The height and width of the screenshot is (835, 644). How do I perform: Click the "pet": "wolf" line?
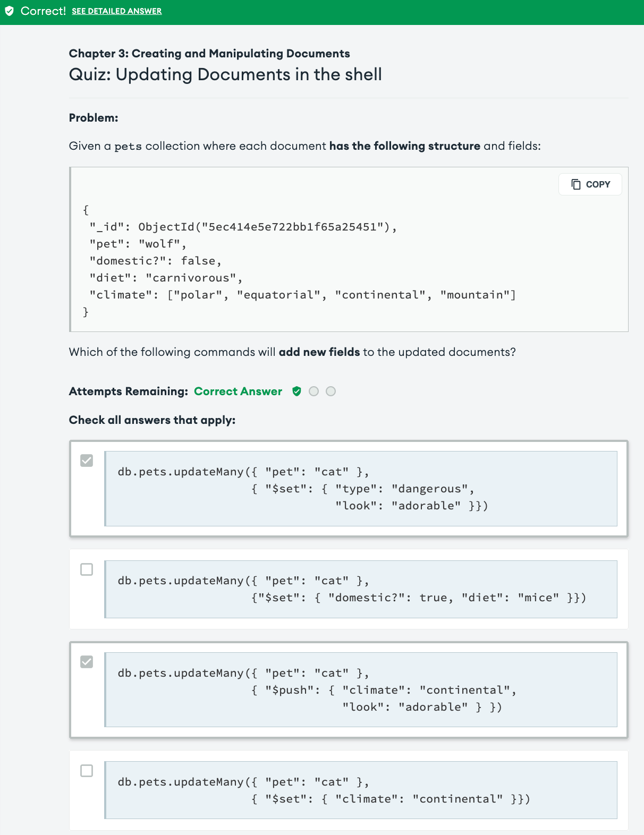coord(138,244)
